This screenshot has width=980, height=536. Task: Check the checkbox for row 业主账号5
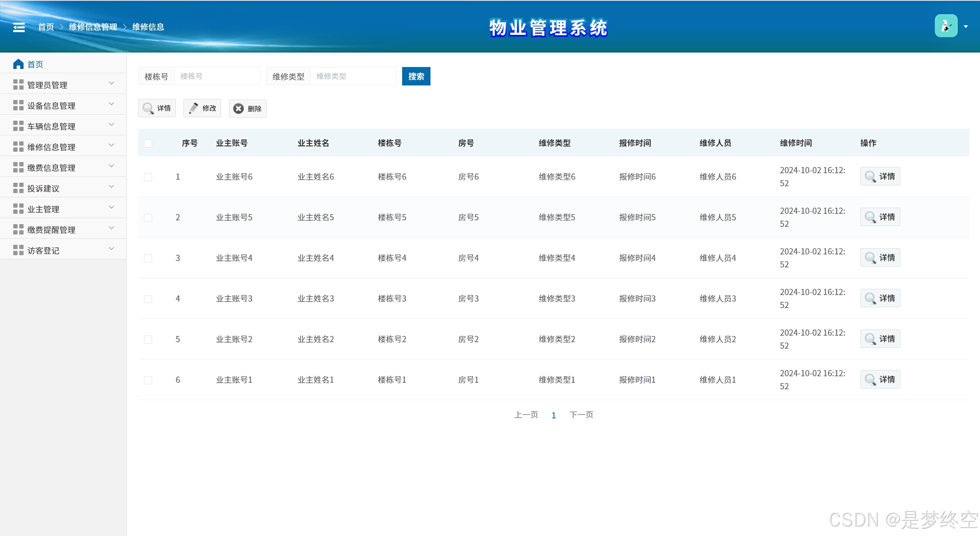[148, 218]
